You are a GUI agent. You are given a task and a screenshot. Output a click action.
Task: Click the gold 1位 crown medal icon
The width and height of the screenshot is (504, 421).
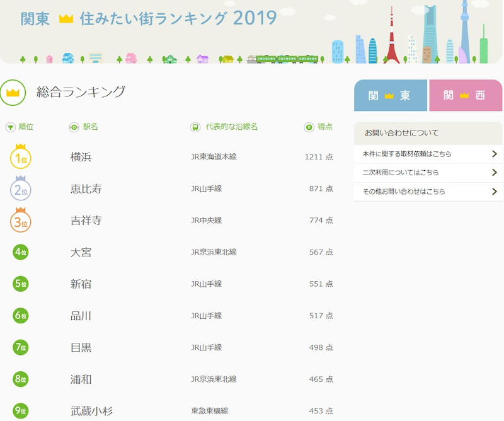pyautogui.click(x=21, y=158)
